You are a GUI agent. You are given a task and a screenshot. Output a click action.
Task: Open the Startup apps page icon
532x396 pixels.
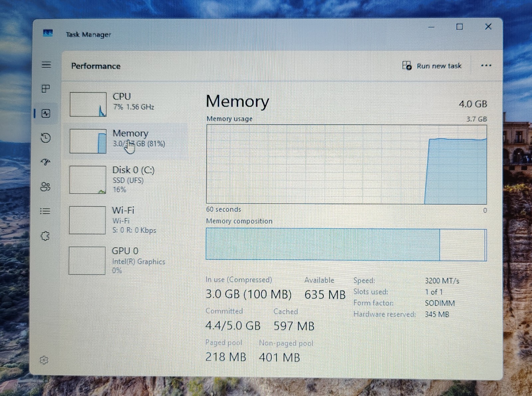tap(46, 162)
